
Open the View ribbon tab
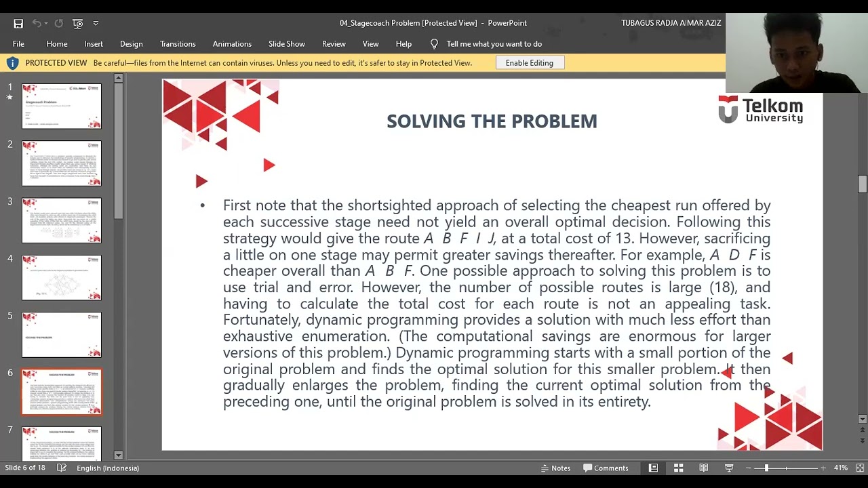(370, 44)
